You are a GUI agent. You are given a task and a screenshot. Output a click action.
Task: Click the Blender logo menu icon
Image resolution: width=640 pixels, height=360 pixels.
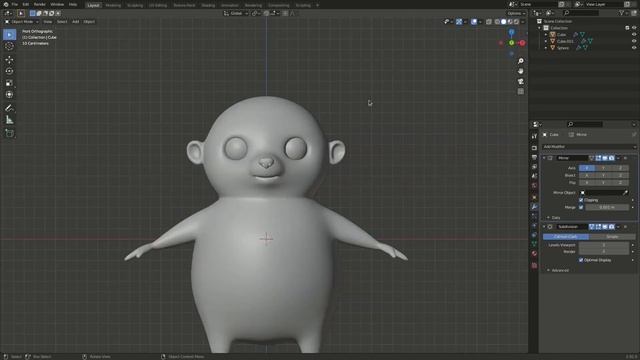coord(6,4)
